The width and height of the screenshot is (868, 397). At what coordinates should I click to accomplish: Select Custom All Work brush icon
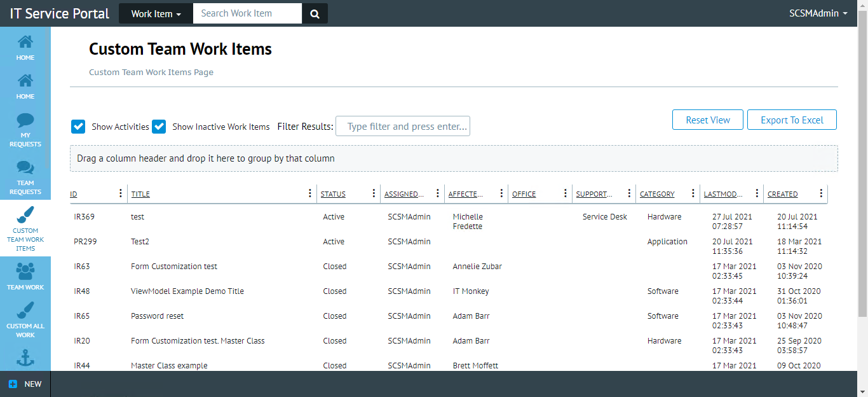[25, 310]
